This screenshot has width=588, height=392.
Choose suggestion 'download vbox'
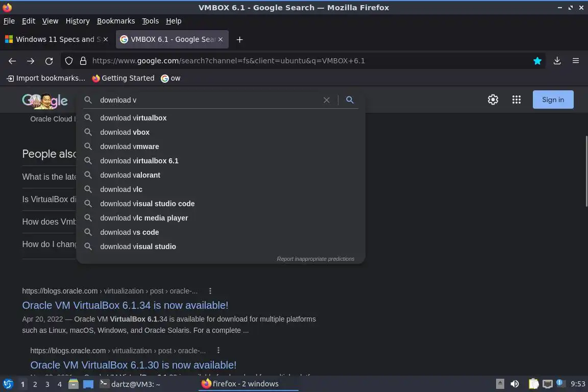(220, 132)
